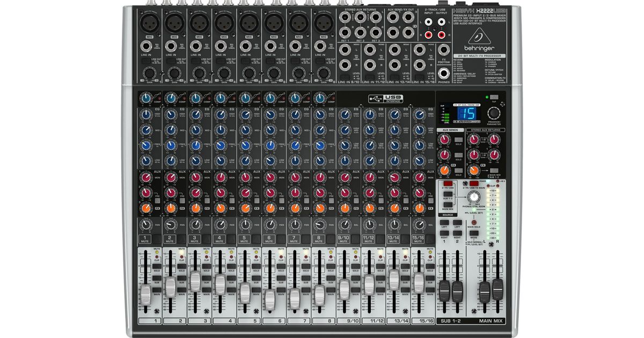The width and height of the screenshot is (644, 338).
Task: Click the channel 1 fader cap
Action: click(146, 293)
